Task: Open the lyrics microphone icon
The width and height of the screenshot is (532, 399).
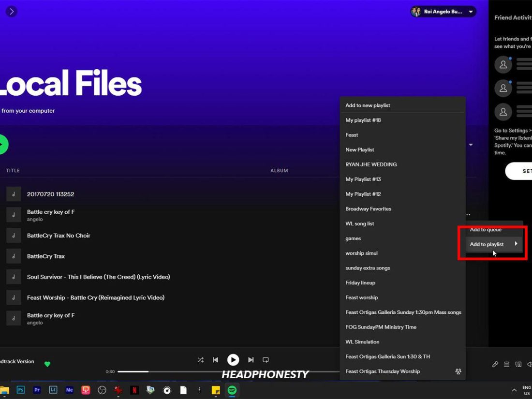Action: [495, 364]
